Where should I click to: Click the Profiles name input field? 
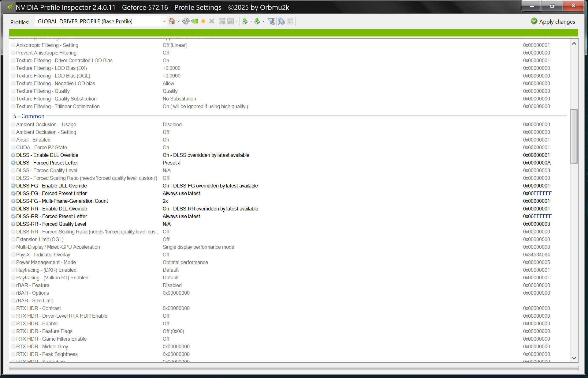pyautogui.click(x=98, y=21)
